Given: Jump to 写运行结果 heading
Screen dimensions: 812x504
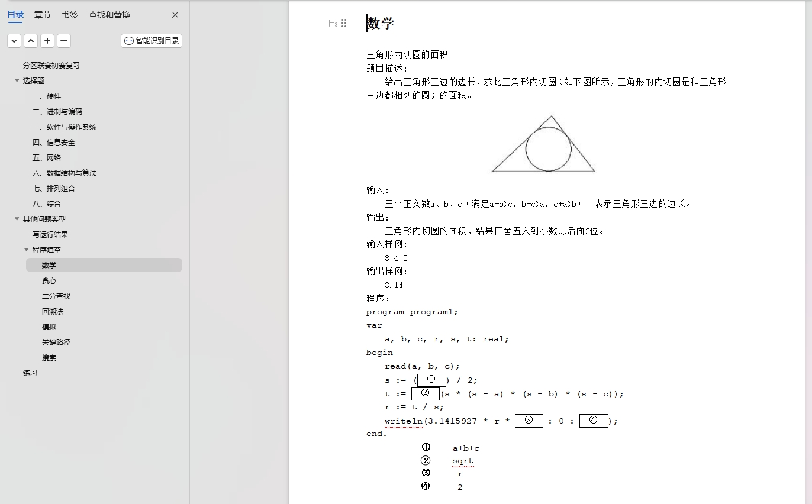Looking at the screenshot, I should click(x=50, y=235).
